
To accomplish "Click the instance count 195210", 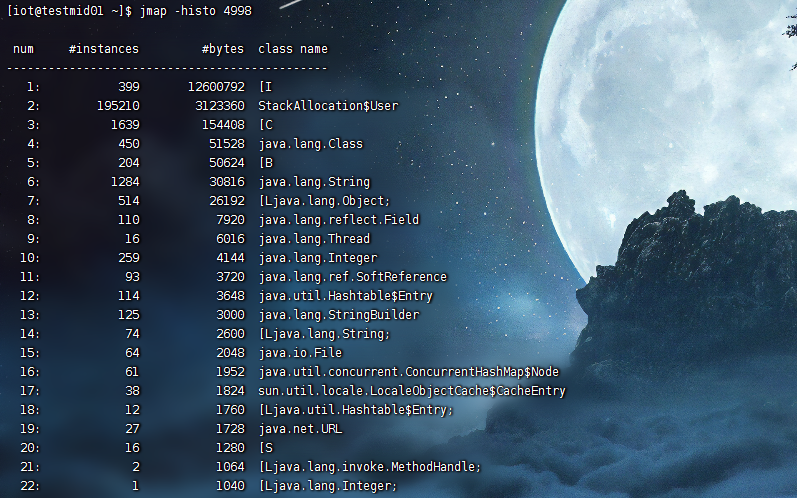I will click(118, 106).
